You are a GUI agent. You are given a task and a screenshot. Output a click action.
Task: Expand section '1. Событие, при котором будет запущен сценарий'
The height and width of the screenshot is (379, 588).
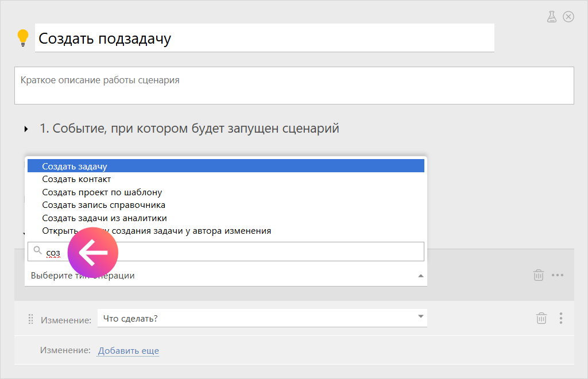pos(26,129)
